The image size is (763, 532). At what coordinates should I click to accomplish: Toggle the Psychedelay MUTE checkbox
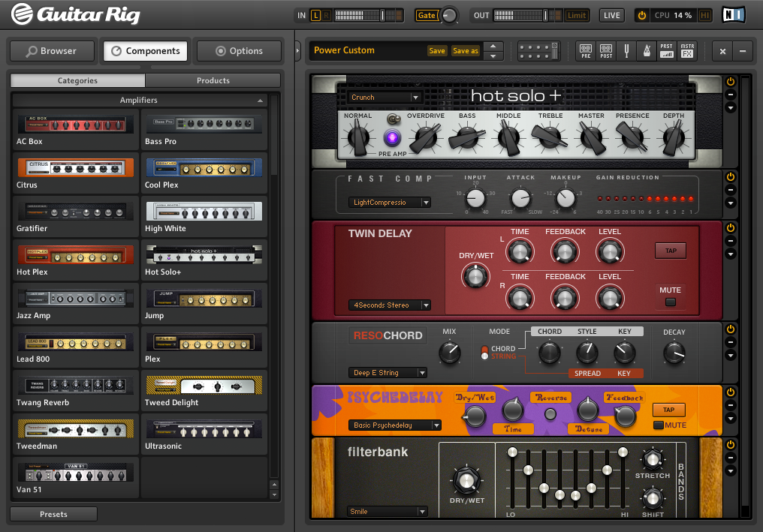click(x=658, y=425)
